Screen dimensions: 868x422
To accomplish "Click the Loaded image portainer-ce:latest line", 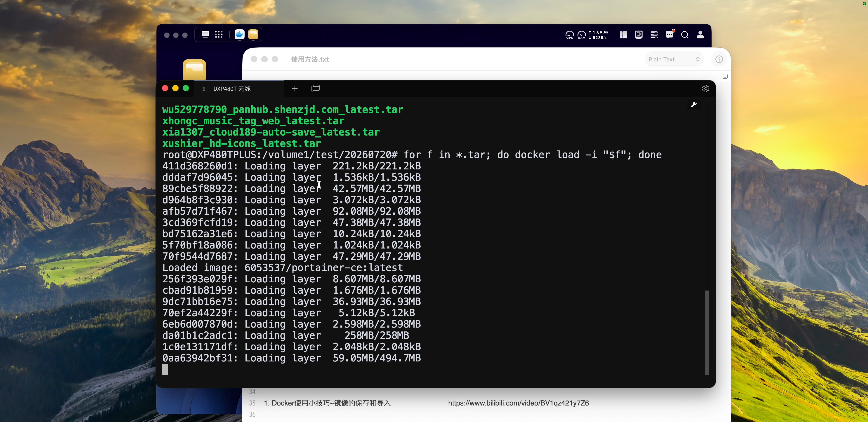I will (282, 268).
